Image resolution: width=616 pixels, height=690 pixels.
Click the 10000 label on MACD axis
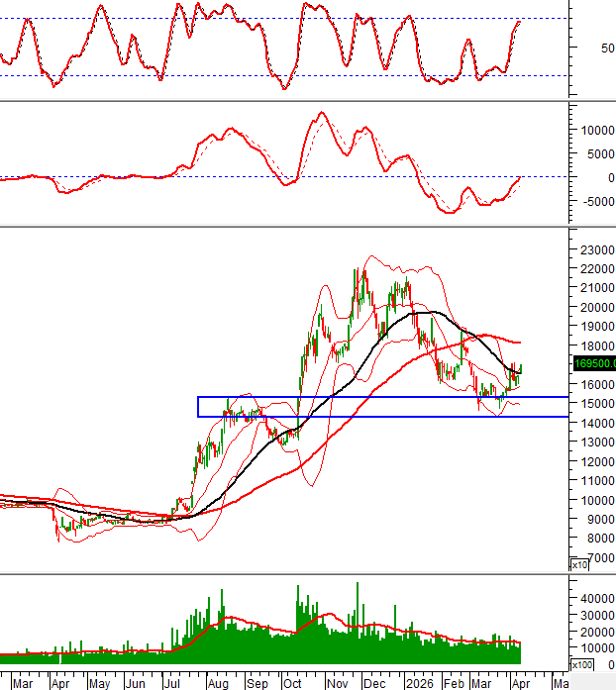pyautogui.click(x=596, y=130)
